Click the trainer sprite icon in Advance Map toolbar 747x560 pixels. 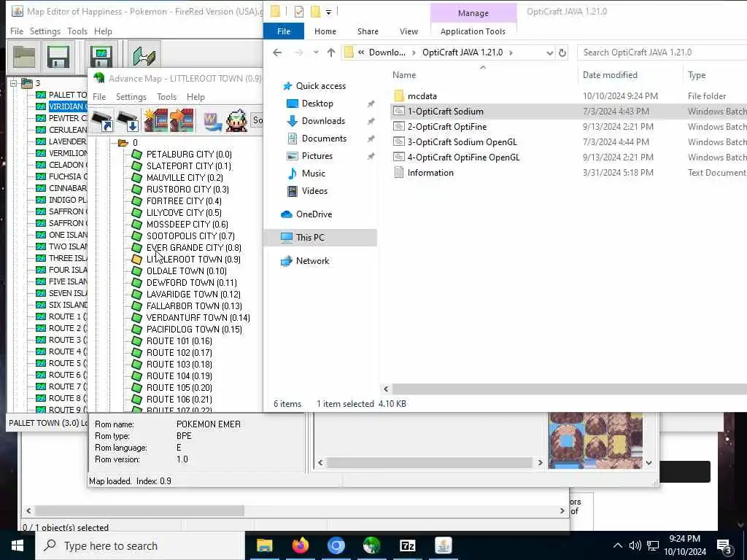236,120
